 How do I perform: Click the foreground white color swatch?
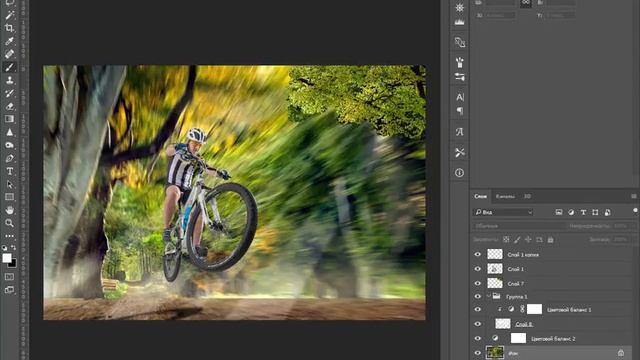(7, 258)
